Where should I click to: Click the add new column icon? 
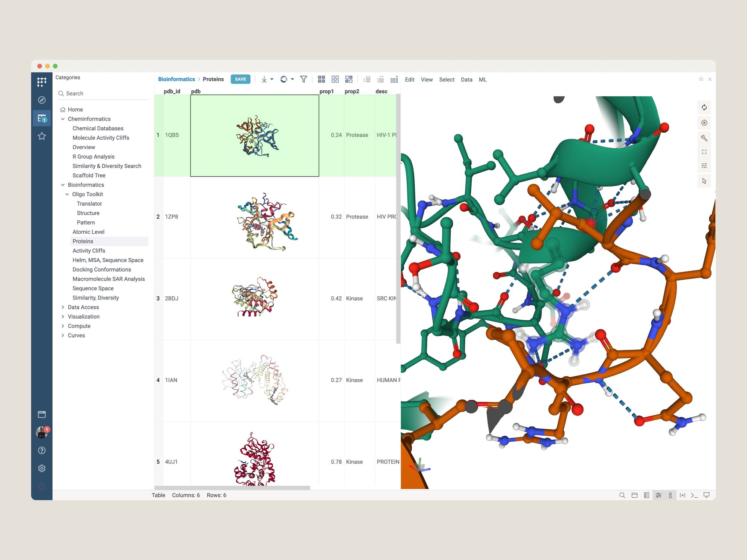[x=394, y=79]
